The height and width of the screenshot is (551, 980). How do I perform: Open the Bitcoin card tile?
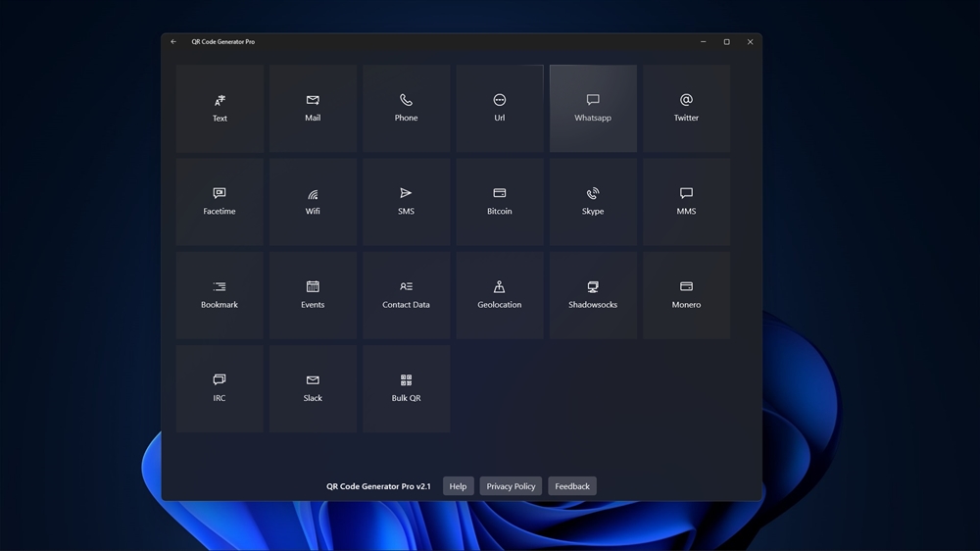500,201
